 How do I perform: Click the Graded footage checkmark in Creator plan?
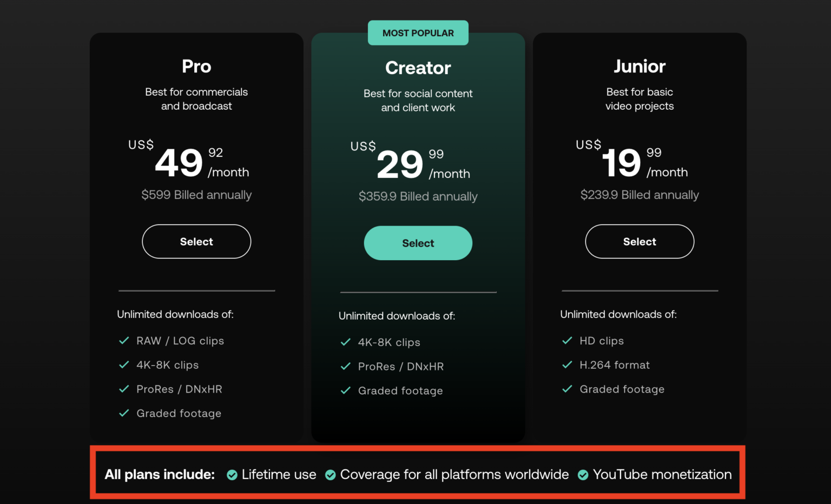pyautogui.click(x=346, y=390)
